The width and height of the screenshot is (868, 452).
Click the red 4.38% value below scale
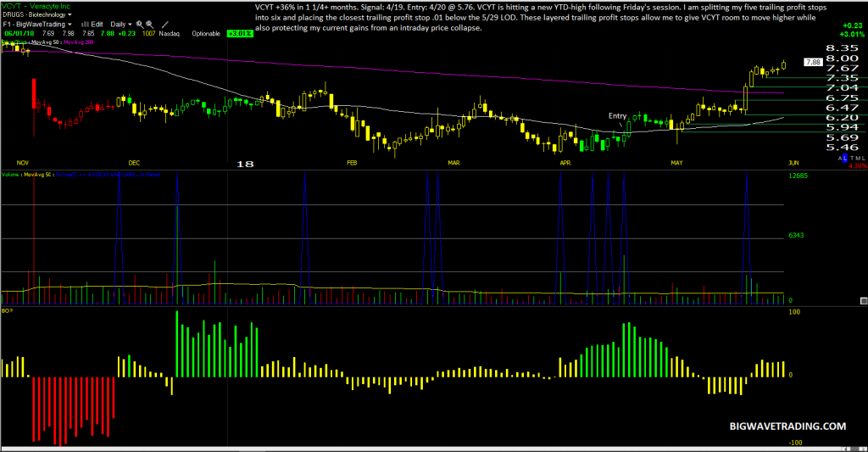(x=858, y=165)
